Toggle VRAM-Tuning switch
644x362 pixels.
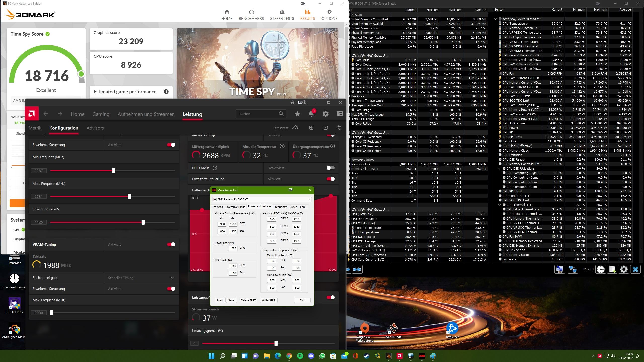click(171, 244)
